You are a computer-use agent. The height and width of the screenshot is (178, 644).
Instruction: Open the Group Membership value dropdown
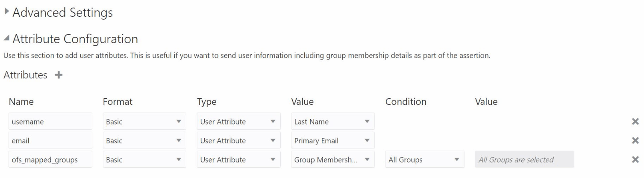point(332,160)
